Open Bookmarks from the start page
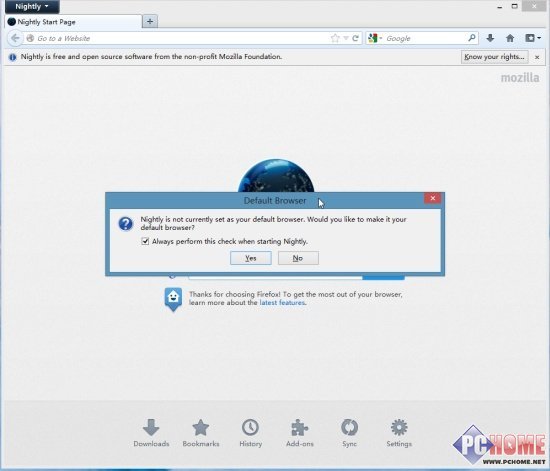Image resolution: width=550 pixels, height=471 pixels. point(201,433)
